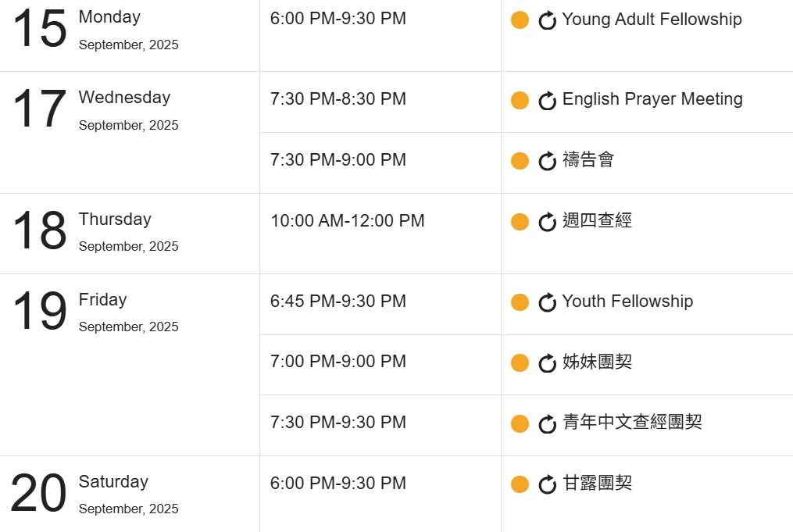Open the 禱告會 event

588,160
